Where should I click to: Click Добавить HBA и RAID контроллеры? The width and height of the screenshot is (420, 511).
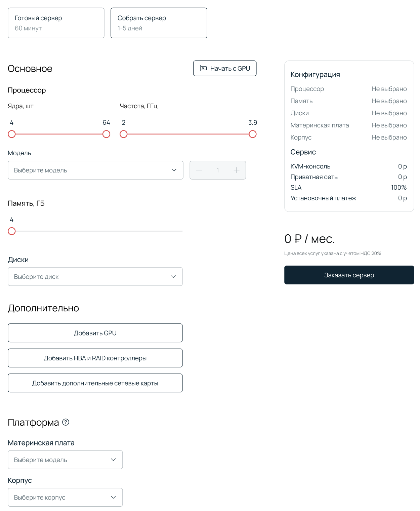point(95,358)
